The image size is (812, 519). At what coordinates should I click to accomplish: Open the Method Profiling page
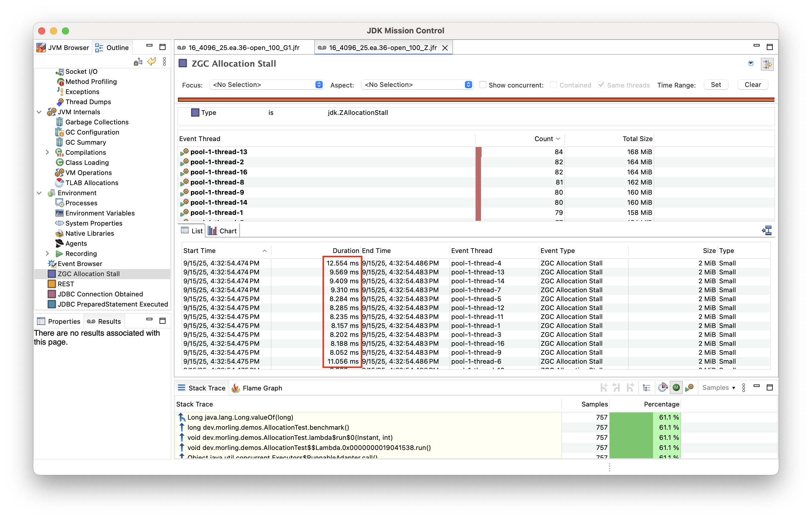click(x=91, y=82)
